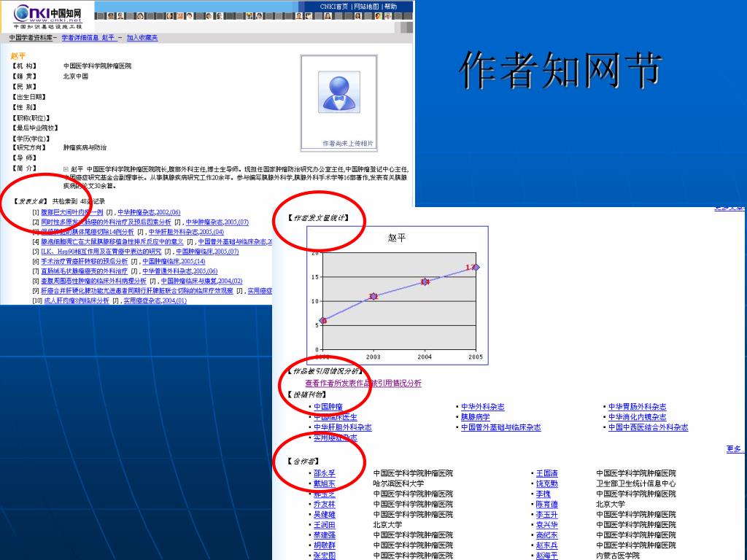Collapse the 简介 minus-box expander

pos(66,168)
